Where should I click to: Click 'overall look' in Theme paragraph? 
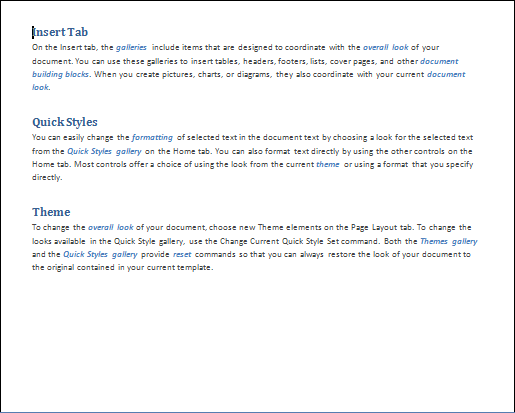tap(111, 227)
